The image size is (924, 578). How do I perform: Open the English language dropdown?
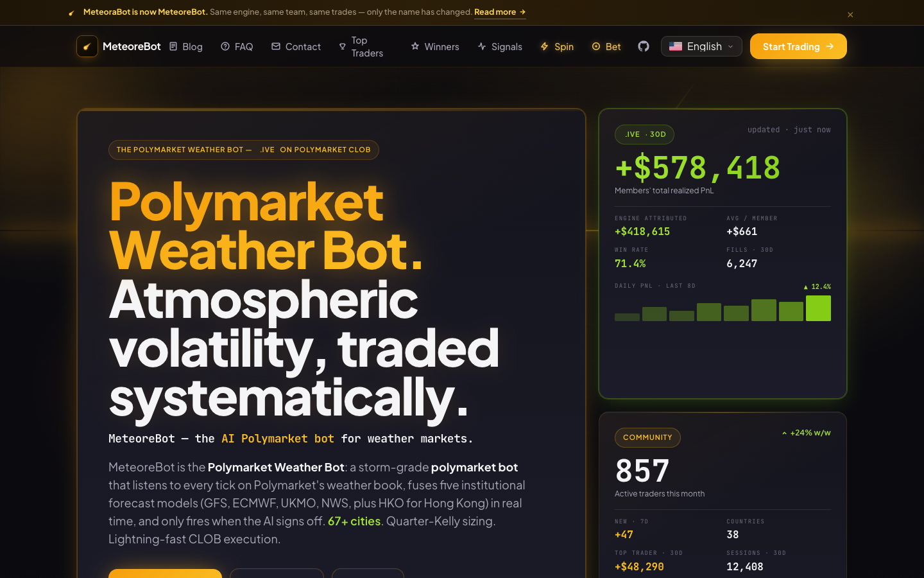pyautogui.click(x=701, y=46)
